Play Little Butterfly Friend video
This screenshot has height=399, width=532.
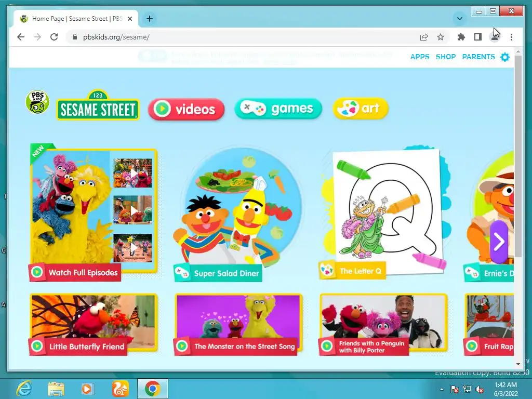point(94,324)
